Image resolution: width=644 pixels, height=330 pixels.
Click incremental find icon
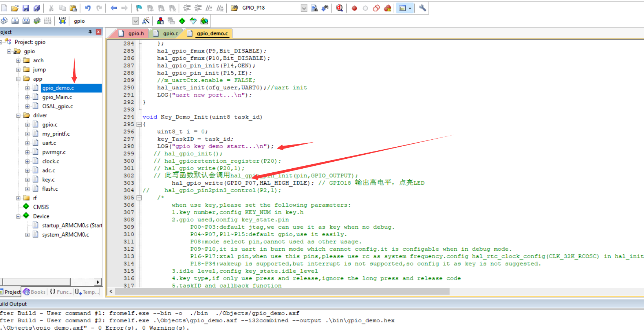pos(325,8)
